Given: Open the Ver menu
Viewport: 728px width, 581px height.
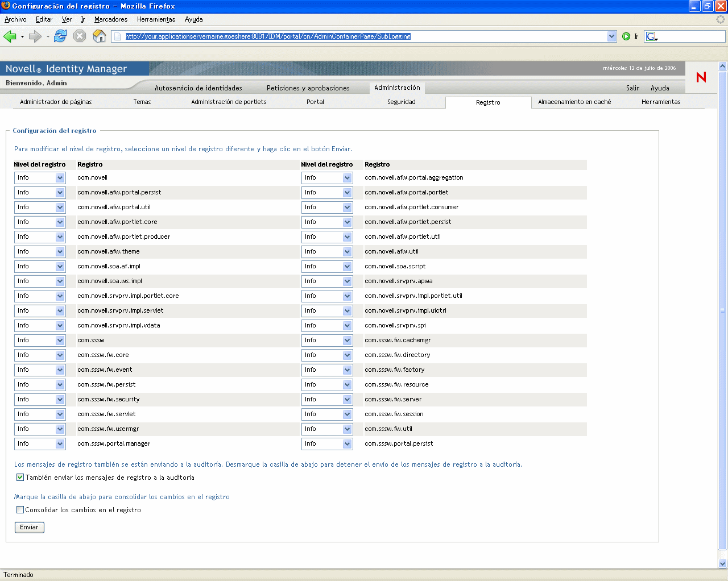Looking at the screenshot, I should tap(67, 19).
